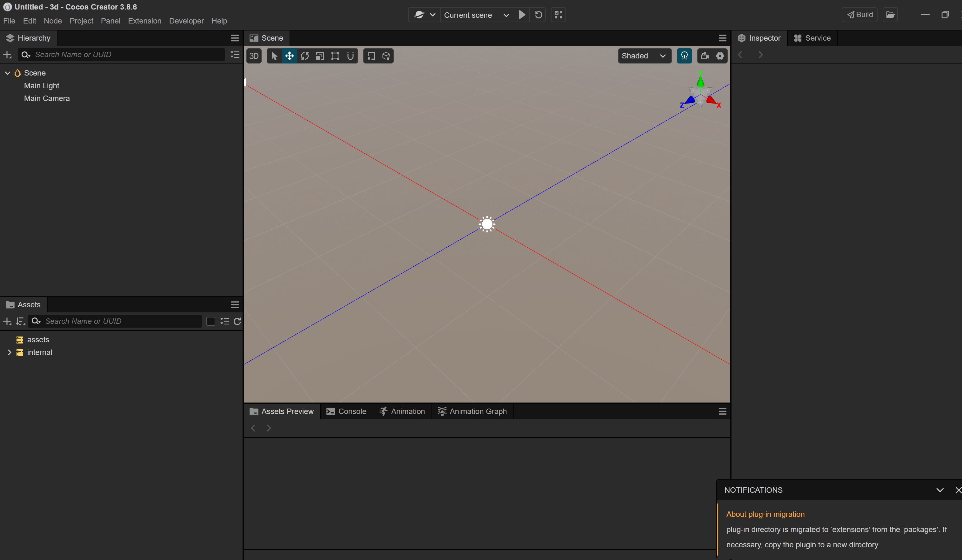Open scene camera settings icon
Image resolution: width=962 pixels, height=560 pixels.
(x=705, y=56)
